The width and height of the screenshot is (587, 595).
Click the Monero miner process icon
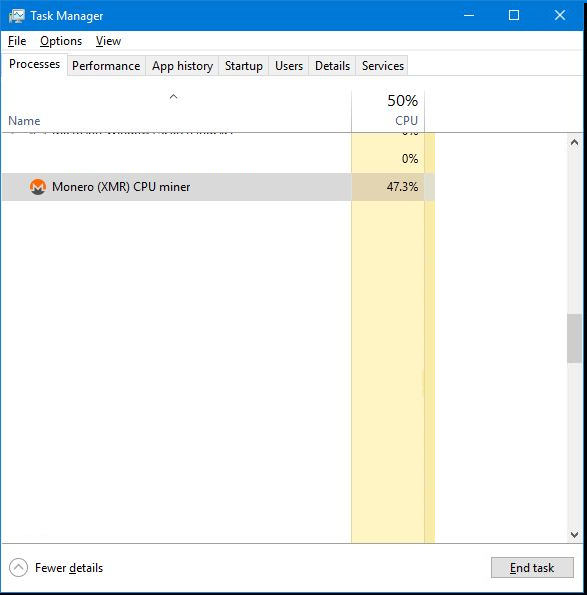coord(38,187)
